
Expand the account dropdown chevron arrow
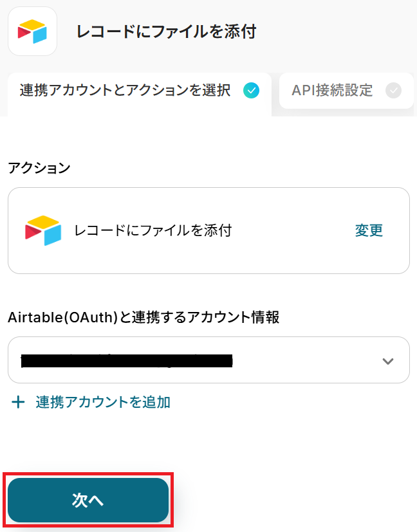[387, 361]
